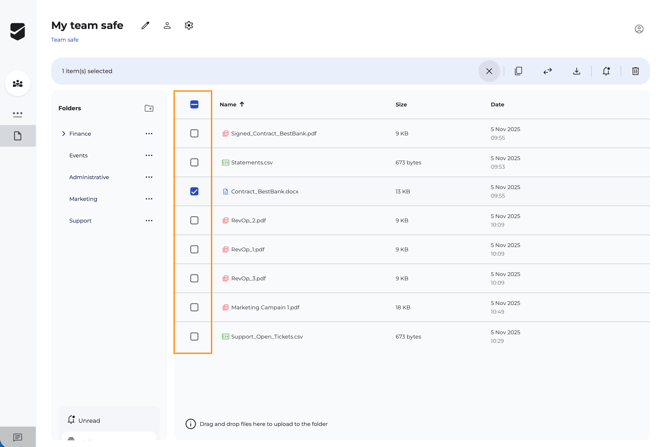
Task: Open three-dot menu for Events folder
Action: 149,155
